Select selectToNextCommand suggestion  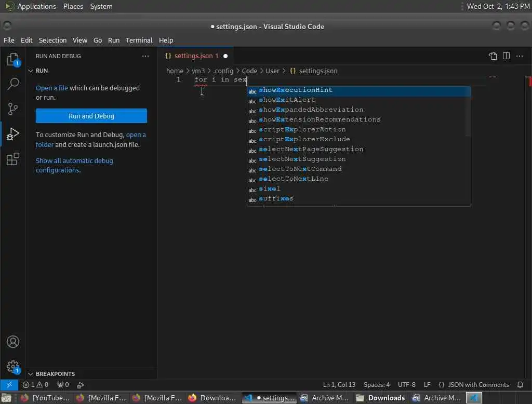coord(358,169)
